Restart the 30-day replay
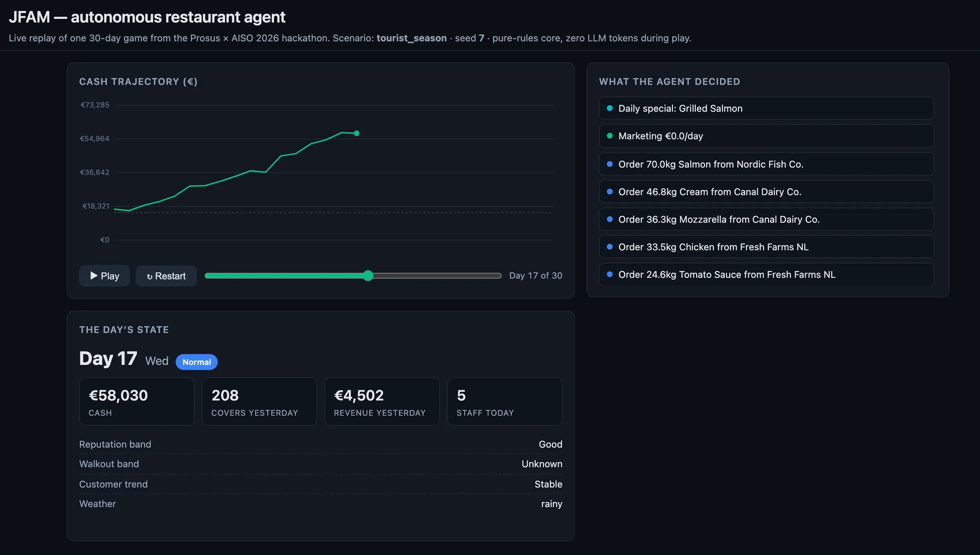The width and height of the screenshot is (980, 555). (166, 276)
